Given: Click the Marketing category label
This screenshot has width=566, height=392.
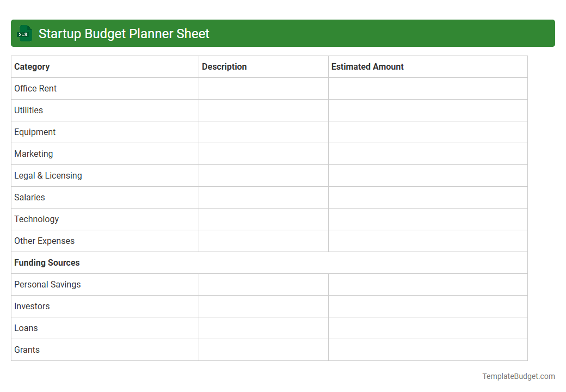Looking at the screenshot, I should (33, 154).
